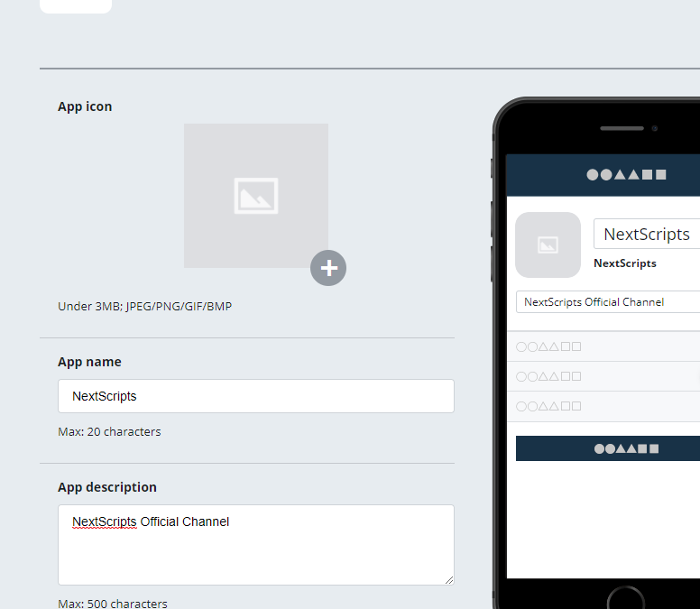Click the 'App description' heading

(107, 487)
